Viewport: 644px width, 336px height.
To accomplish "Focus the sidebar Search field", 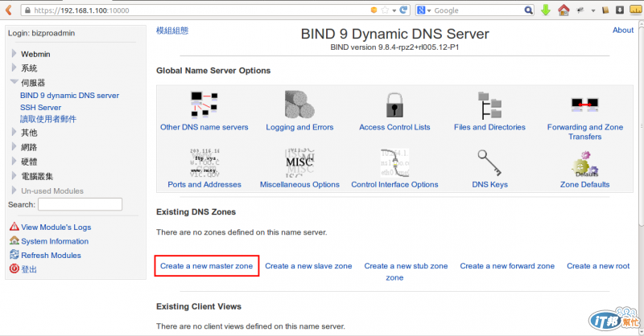I will click(80, 204).
